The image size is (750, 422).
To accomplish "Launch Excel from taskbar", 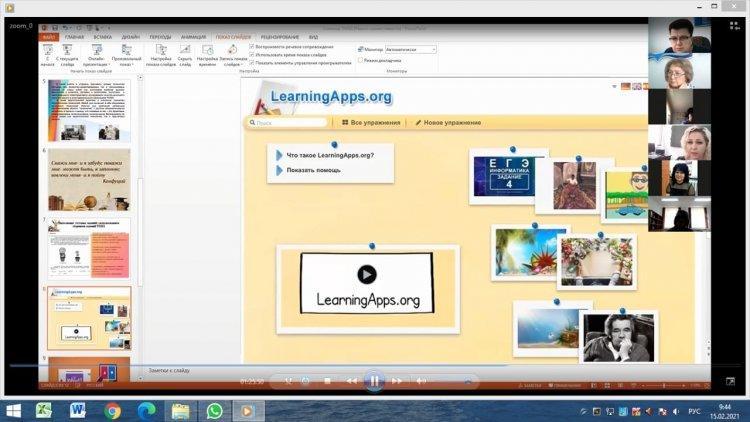I will click(x=44, y=411).
